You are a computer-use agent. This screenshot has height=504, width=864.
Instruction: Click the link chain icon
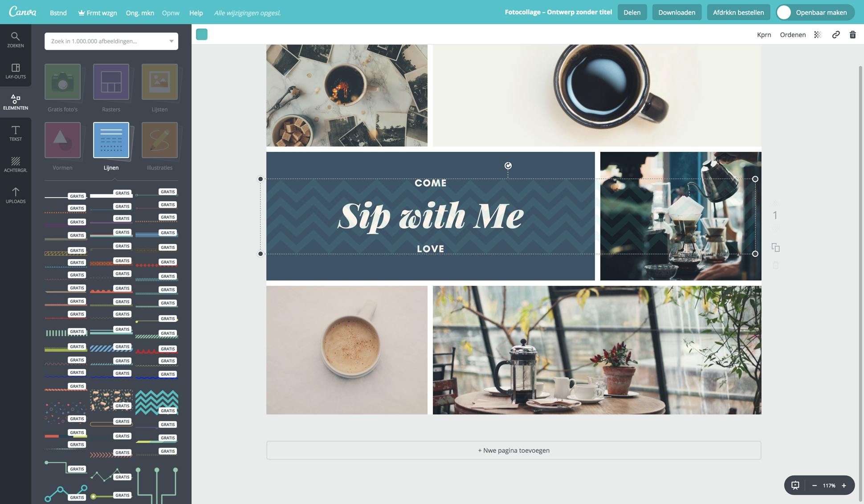836,35
